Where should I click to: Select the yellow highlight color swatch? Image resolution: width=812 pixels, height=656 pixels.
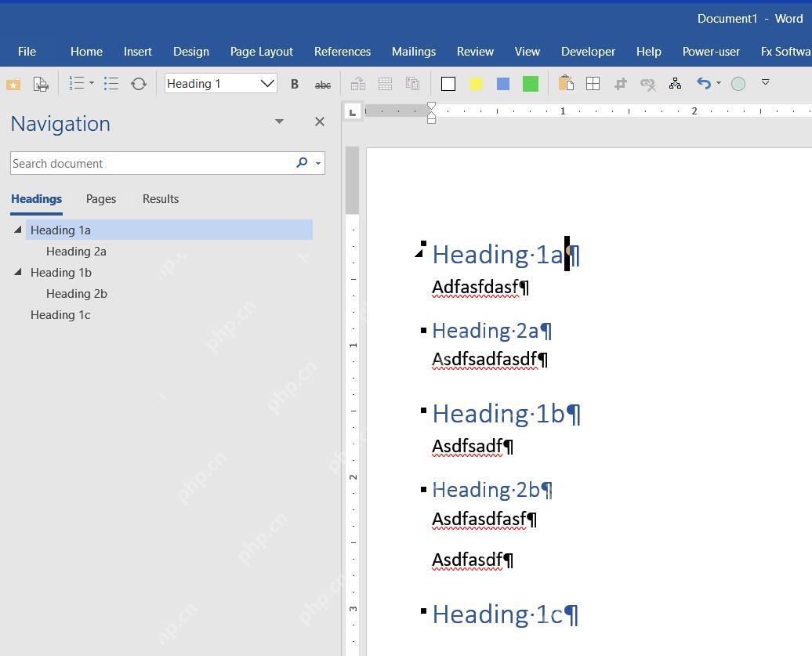(476, 83)
